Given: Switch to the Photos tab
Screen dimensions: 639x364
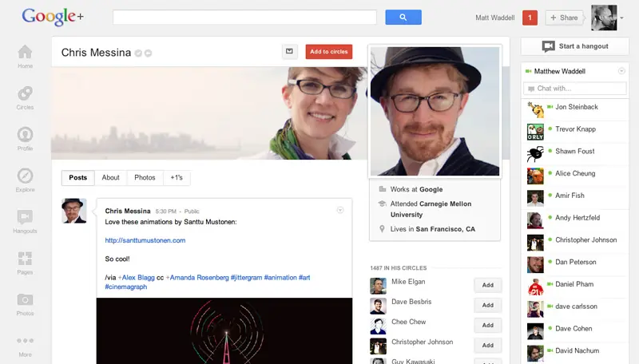Looking at the screenshot, I should [x=145, y=177].
